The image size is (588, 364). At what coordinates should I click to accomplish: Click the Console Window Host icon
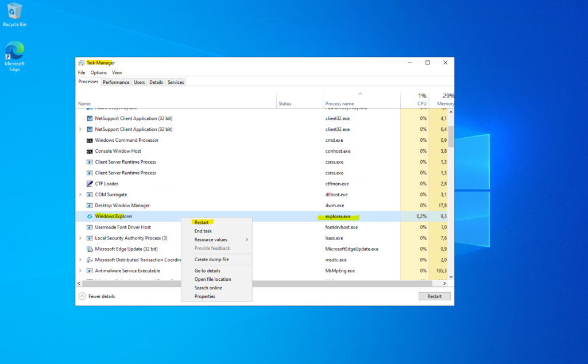tap(90, 151)
